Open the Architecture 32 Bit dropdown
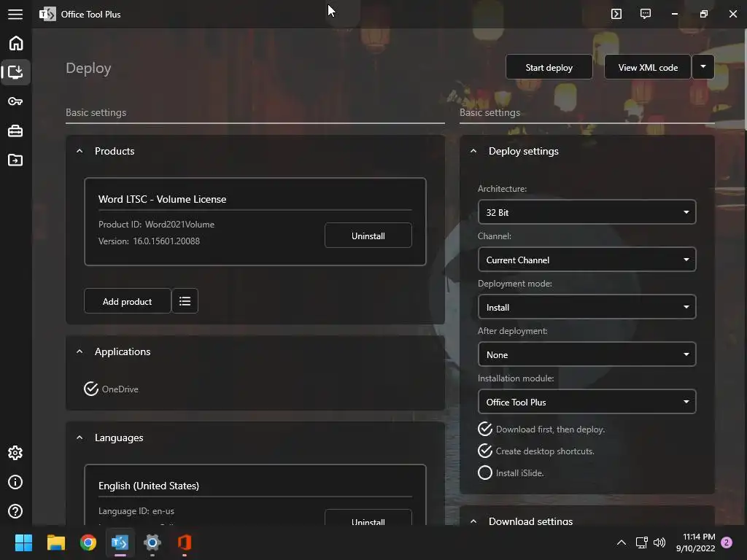The width and height of the screenshot is (747, 560). pos(587,212)
